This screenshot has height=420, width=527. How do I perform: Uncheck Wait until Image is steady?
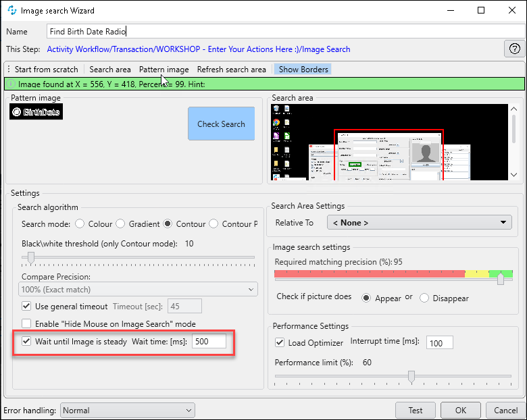[27, 342]
